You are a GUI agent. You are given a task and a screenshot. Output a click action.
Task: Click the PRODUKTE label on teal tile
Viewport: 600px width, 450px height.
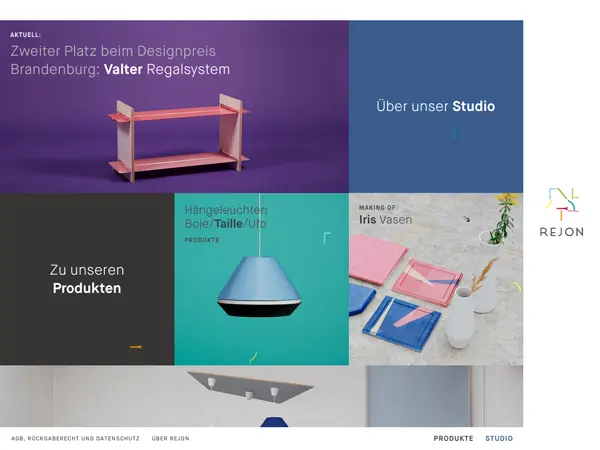pos(202,240)
